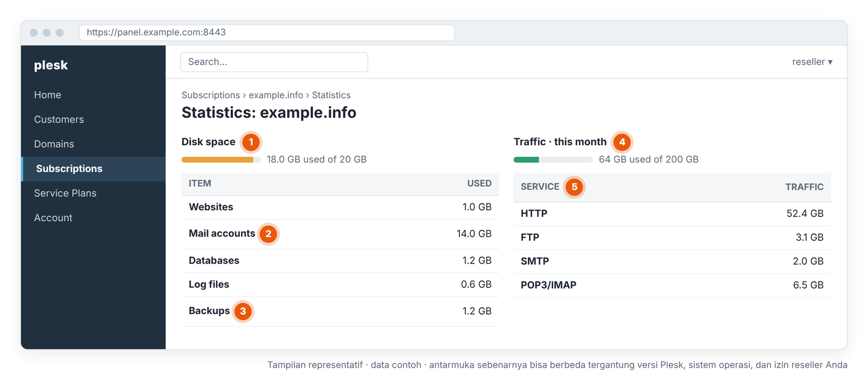This screenshot has width=868, height=391.
Task: Click the SERVICE column header
Action: (x=540, y=187)
